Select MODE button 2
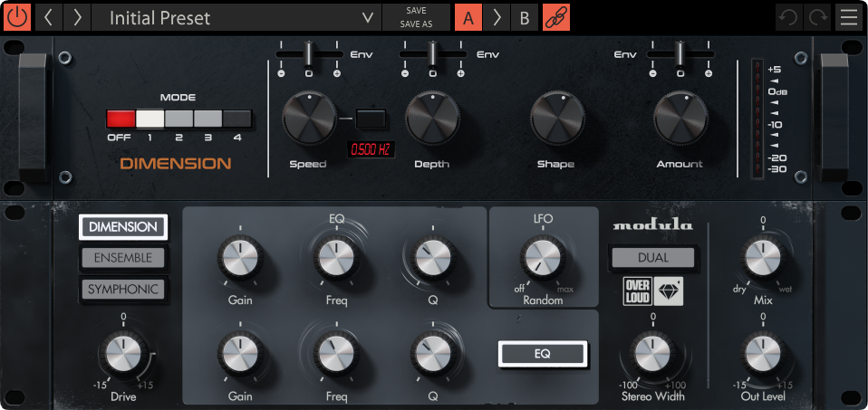The image size is (868, 410). pos(178,119)
